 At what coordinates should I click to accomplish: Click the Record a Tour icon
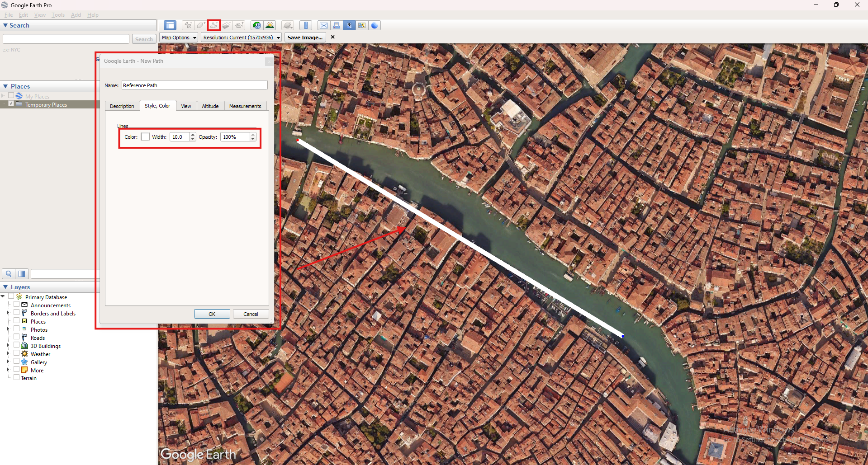(239, 25)
